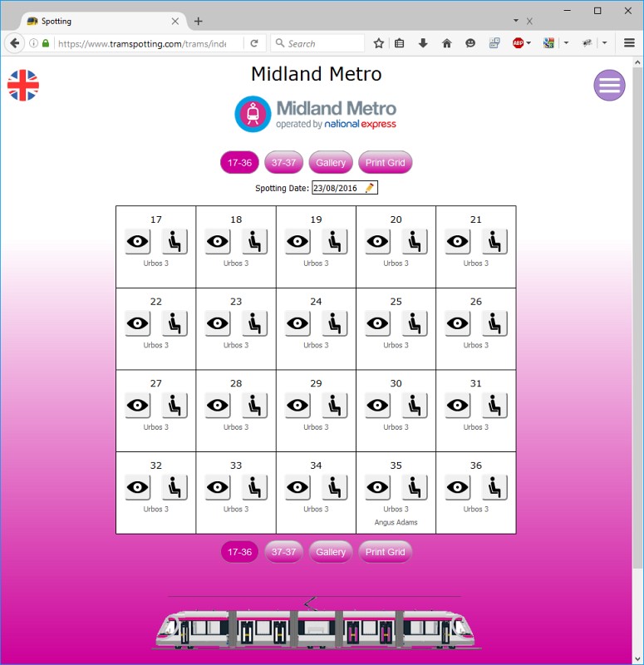Screen dimensions: 644x665
Task: Expand the Adblock Plus dropdown arrow
Action: (528, 43)
